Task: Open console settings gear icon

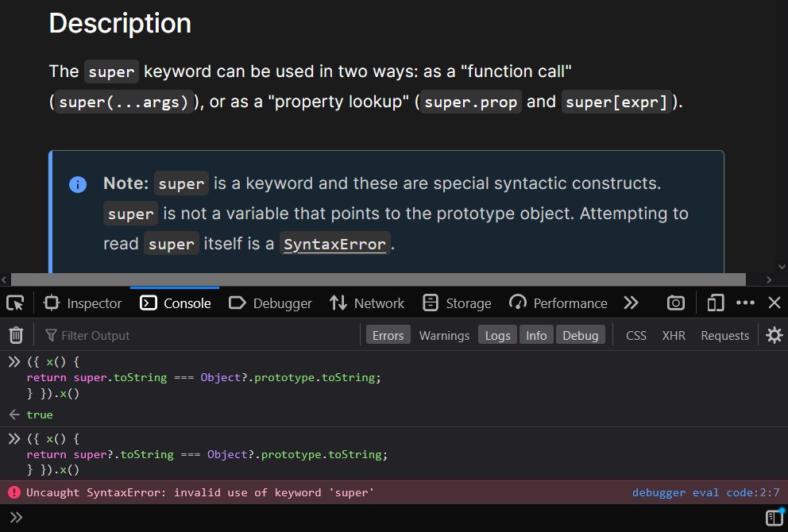Action: 774,335
